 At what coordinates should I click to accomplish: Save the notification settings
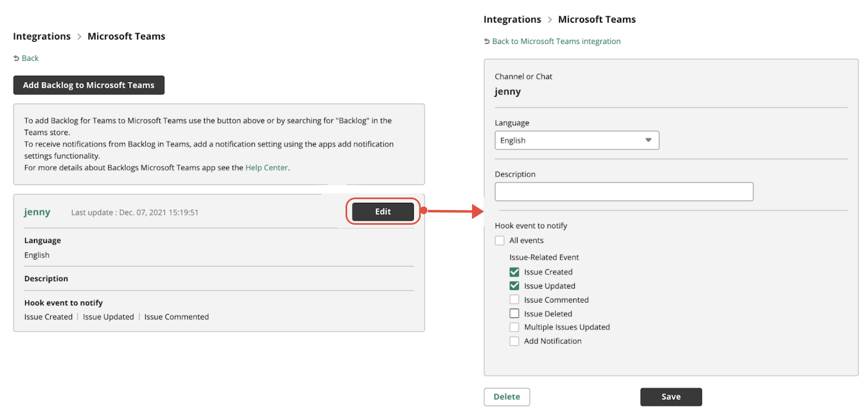point(671,397)
